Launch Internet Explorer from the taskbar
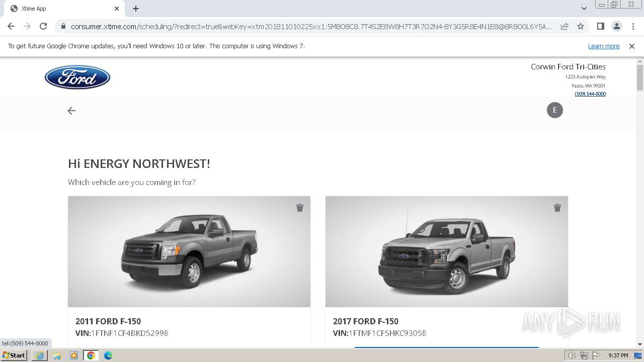Image resolution: width=644 pixels, height=362 pixels. tap(40, 355)
